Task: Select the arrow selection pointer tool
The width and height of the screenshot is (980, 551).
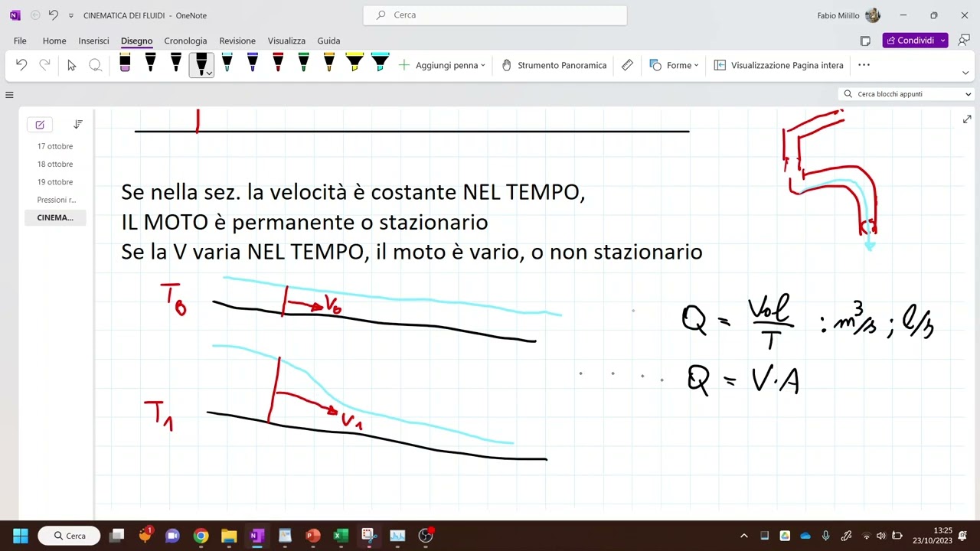Action: pos(72,65)
